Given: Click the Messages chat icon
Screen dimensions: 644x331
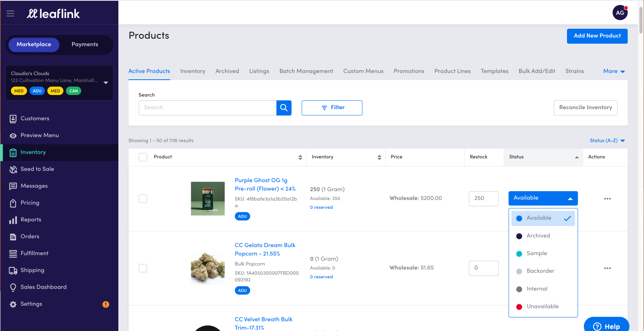Looking at the screenshot, I should 13,186.
